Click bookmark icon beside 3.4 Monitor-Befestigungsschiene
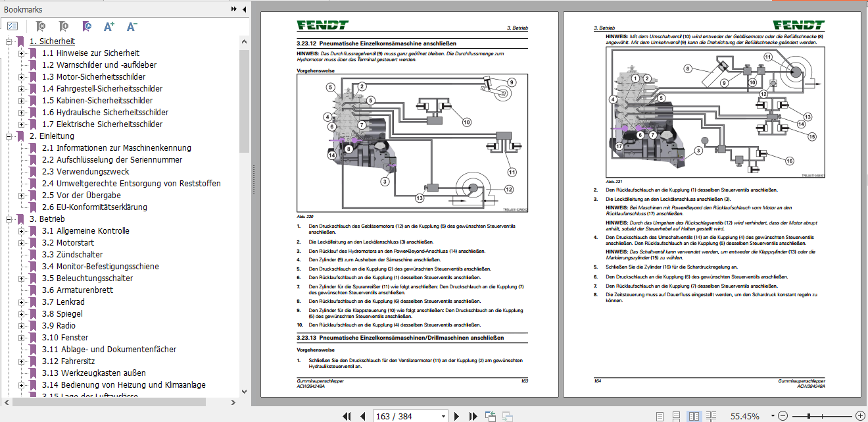This screenshot has width=868, height=422. point(32,267)
